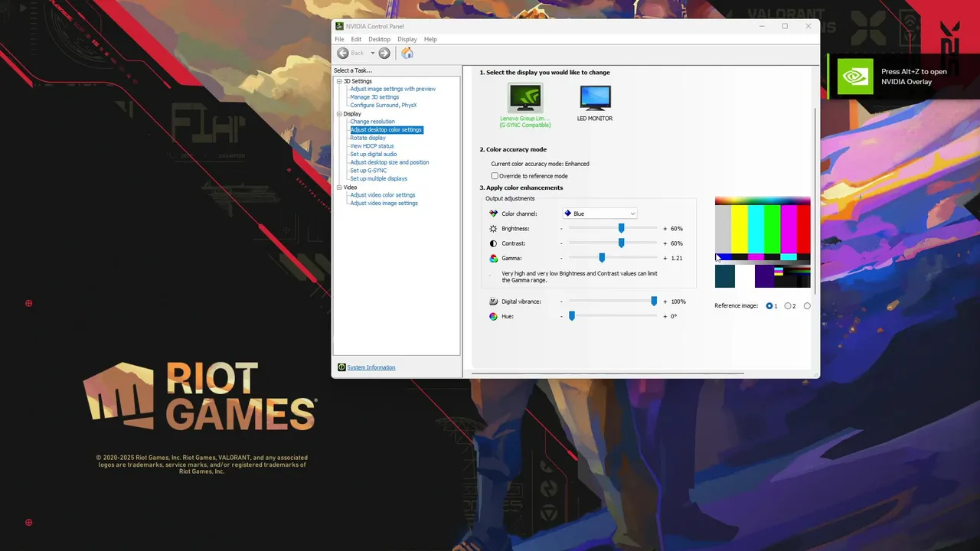The height and width of the screenshot is (551, 980).
Task: Click the Home icon in toolbar
Action: click(x=407, y=53)
